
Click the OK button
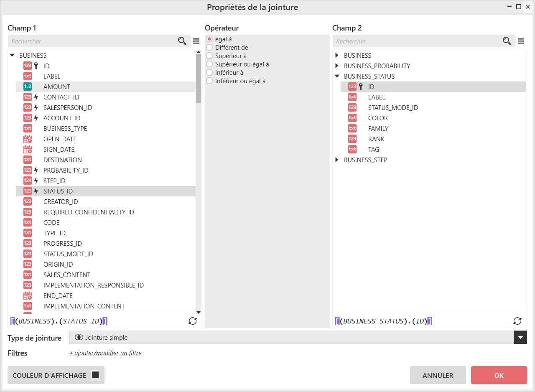click(x=499, y=375)
